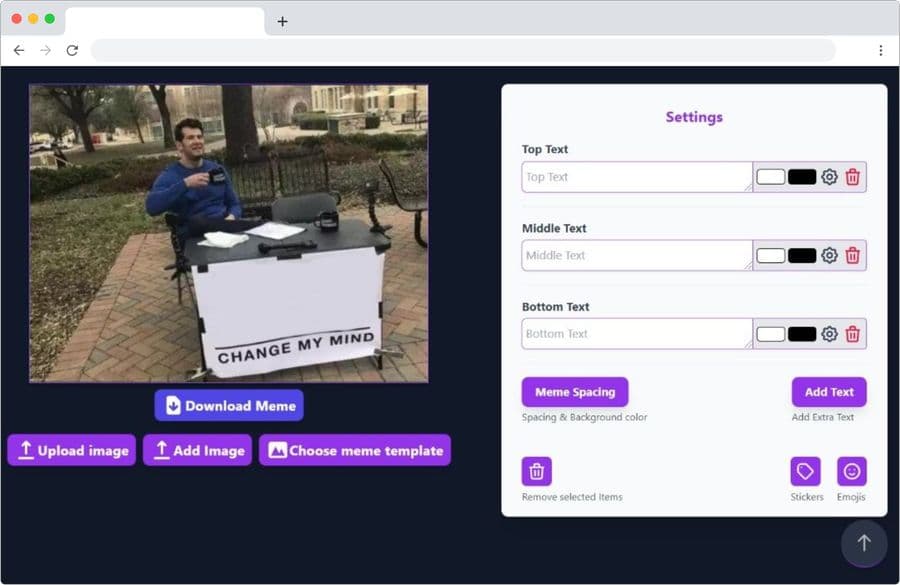Open settings gear for Top Text
This screenshot has height=585, width=900.
[x=829, y=177]
